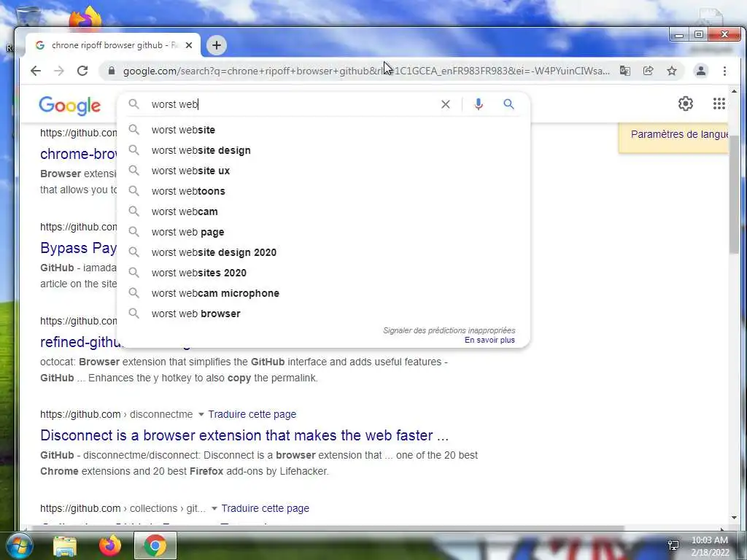The height and width of the screenshot is (560, 747).
Task: Open the "Bypass Pay" search result
Action: [78, 248]
